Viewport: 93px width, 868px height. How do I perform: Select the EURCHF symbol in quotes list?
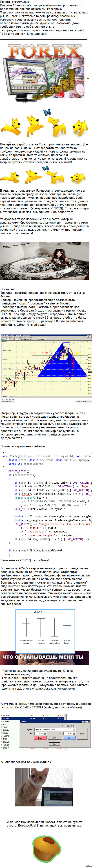(6, 748)
